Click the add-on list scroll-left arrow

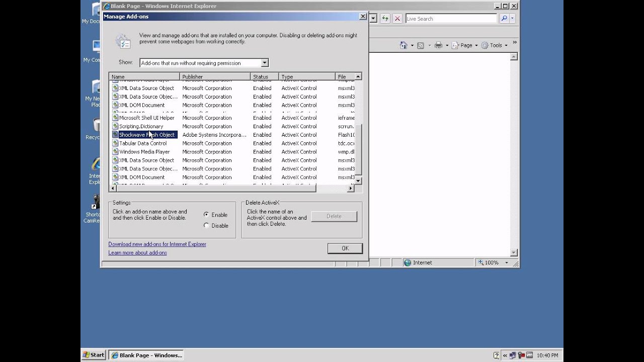click(x=113, y=188)
